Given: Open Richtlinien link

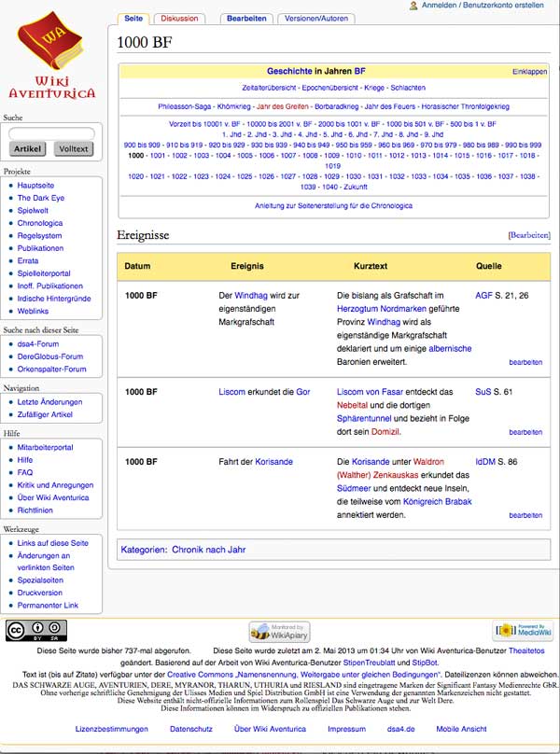Looking at the screenshot, I should pyautogui.click(x=35, y=510).
